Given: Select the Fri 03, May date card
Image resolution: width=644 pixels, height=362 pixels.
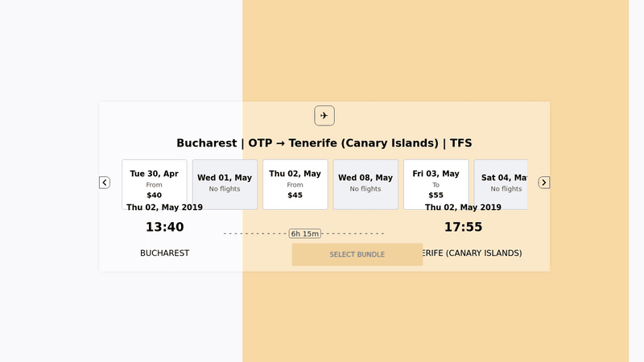Looking at the screenshot, I should tap(436, 183).
